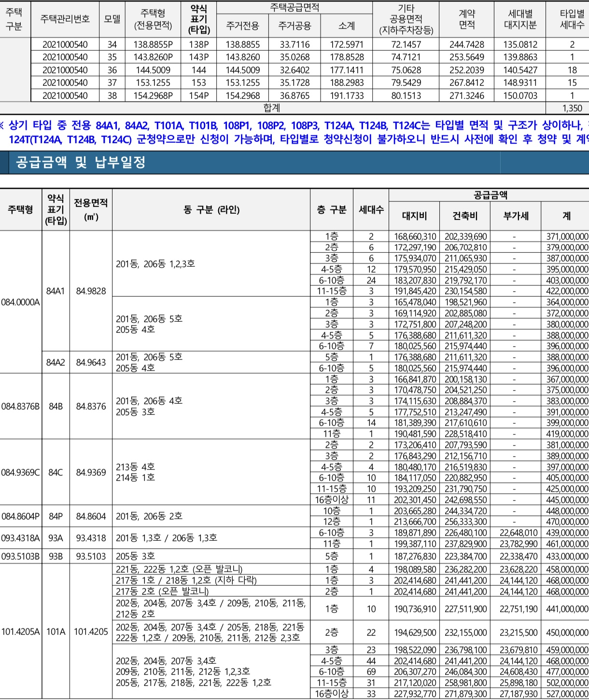Click the '154P' type abbreviation cell
The image size is (589, 700).
click(x=199, y=96)
